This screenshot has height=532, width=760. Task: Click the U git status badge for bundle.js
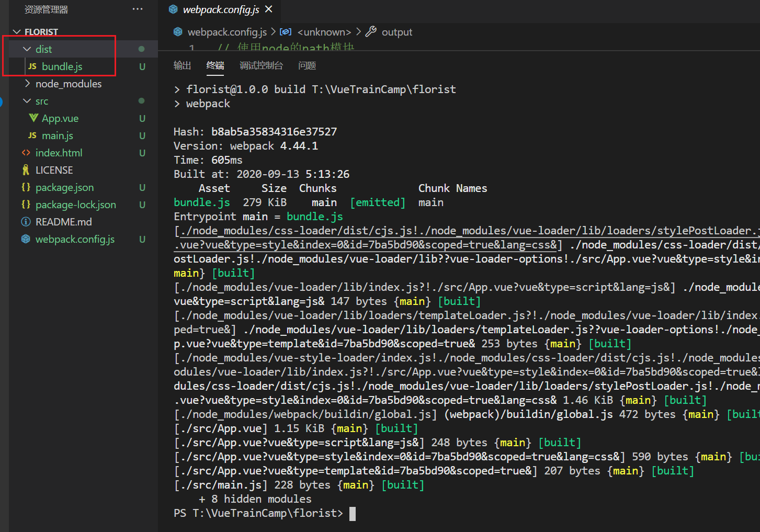pos(142,66)
